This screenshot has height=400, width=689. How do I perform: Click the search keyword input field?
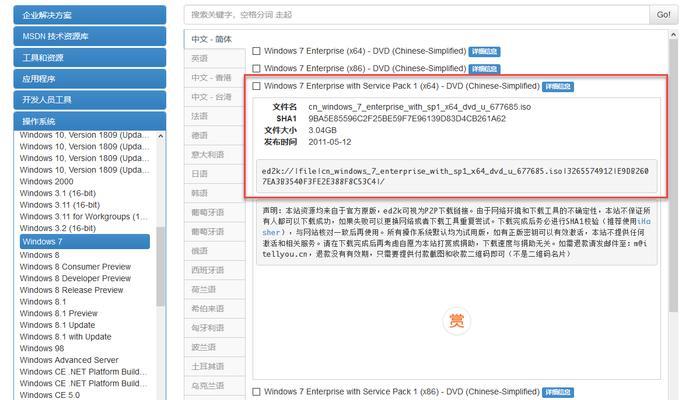(x=417, y=15)
